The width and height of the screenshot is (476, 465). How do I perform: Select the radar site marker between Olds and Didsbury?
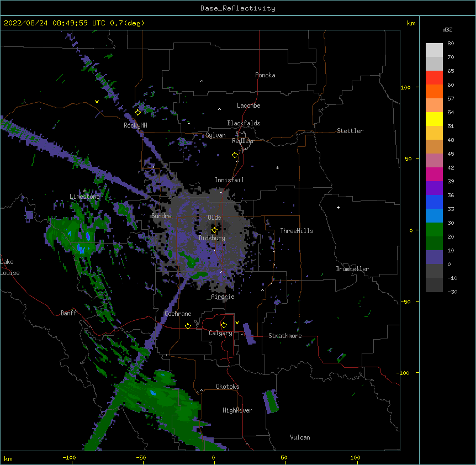(214, 230)
